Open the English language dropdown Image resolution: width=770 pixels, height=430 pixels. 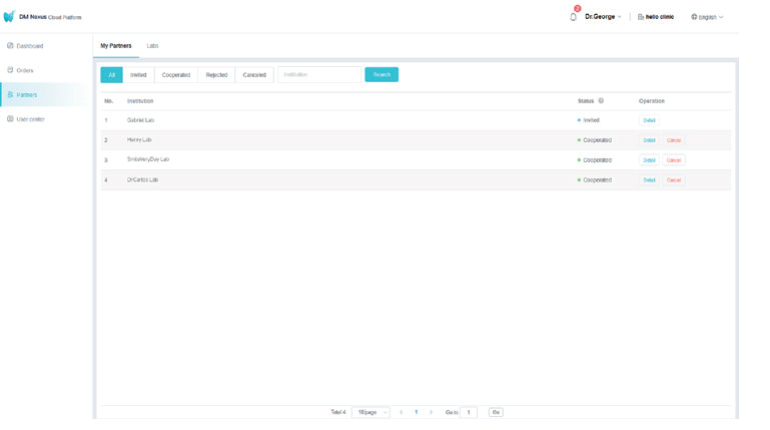point(710,17)
